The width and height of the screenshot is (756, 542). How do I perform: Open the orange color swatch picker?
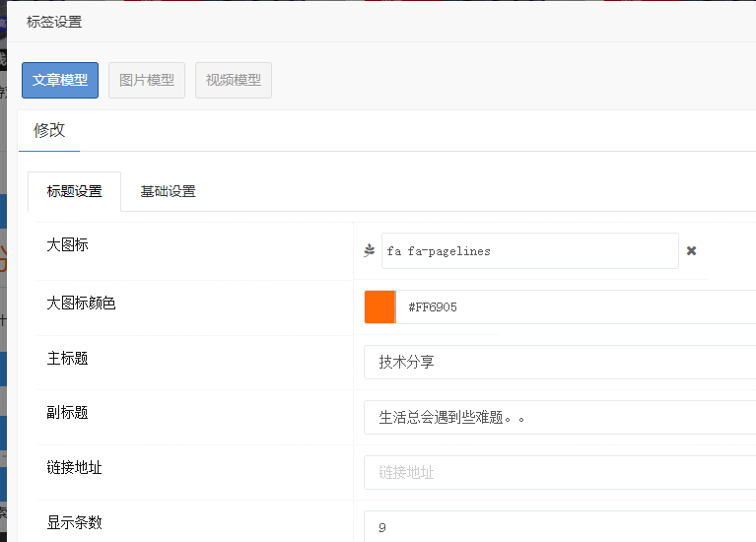point(379,306)
